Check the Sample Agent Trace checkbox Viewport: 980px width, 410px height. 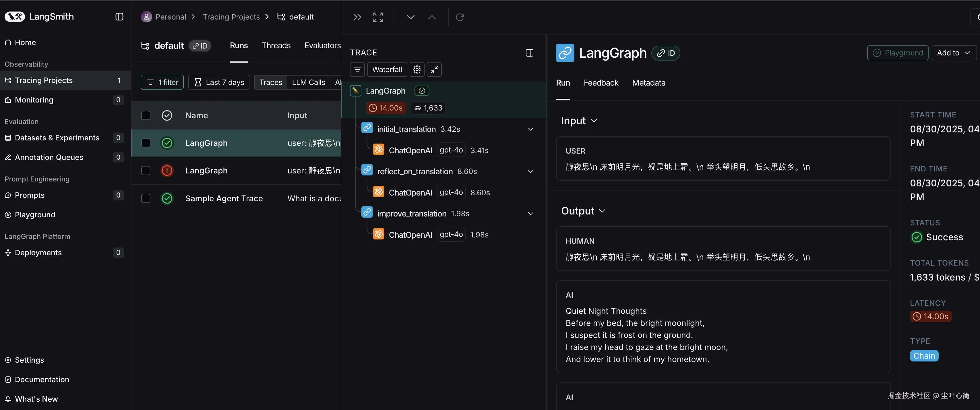pos(146,198)
